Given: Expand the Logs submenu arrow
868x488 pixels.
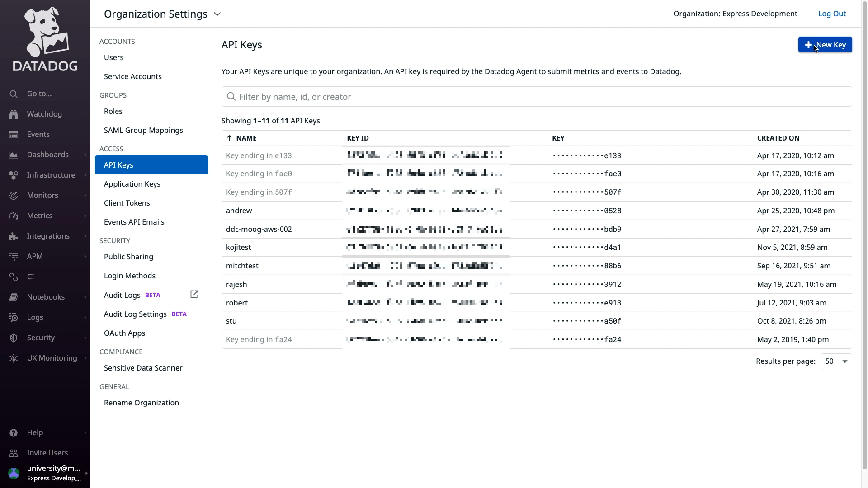Looking at the screenshot, I should tap(85, 318).
